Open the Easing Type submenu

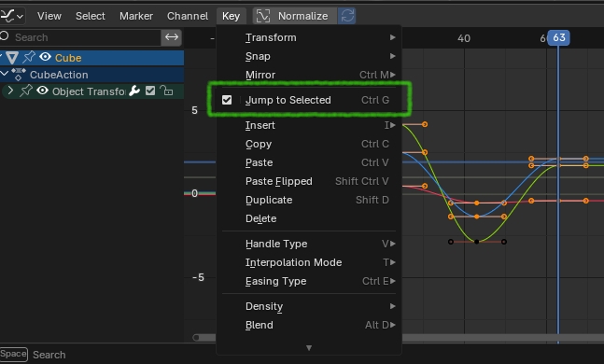coord(309,281)
